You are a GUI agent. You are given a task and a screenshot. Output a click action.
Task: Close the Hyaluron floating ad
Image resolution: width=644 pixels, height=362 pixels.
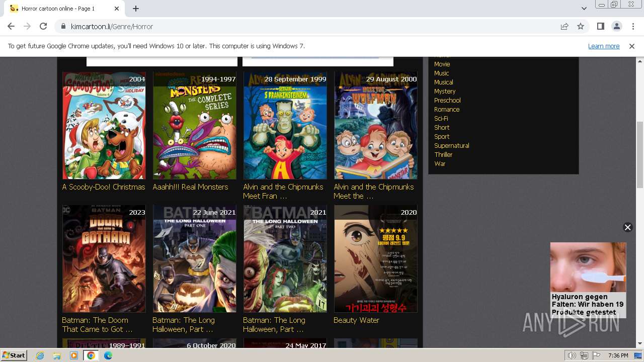(627, 227)
